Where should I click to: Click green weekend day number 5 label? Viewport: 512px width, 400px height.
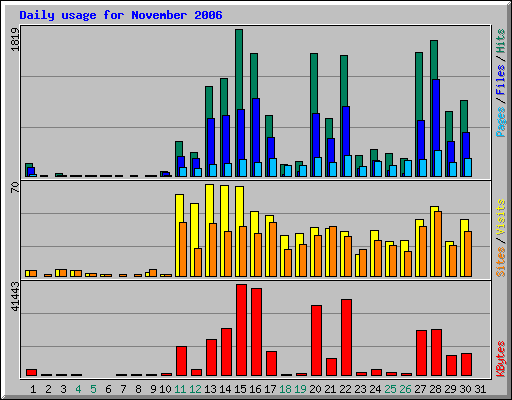tap(93, 389)
